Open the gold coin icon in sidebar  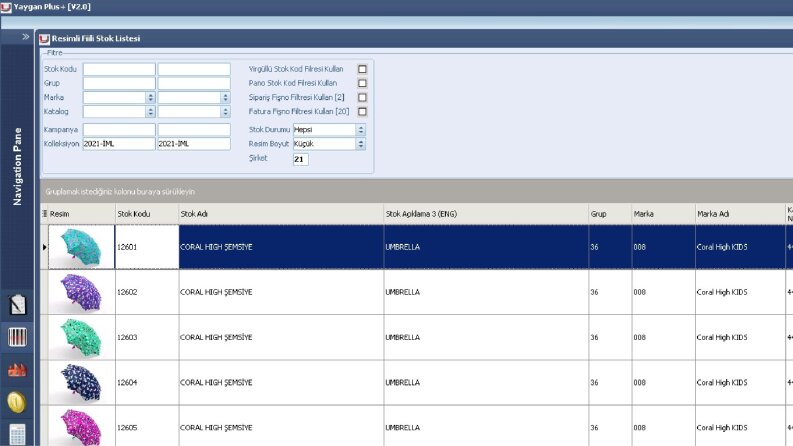point(16,402)
